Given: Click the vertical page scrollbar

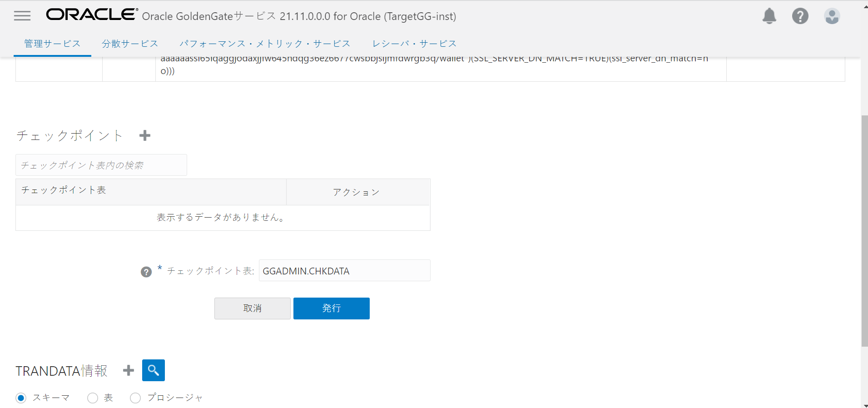Looking at the screenshot, I should click(864, 231).
